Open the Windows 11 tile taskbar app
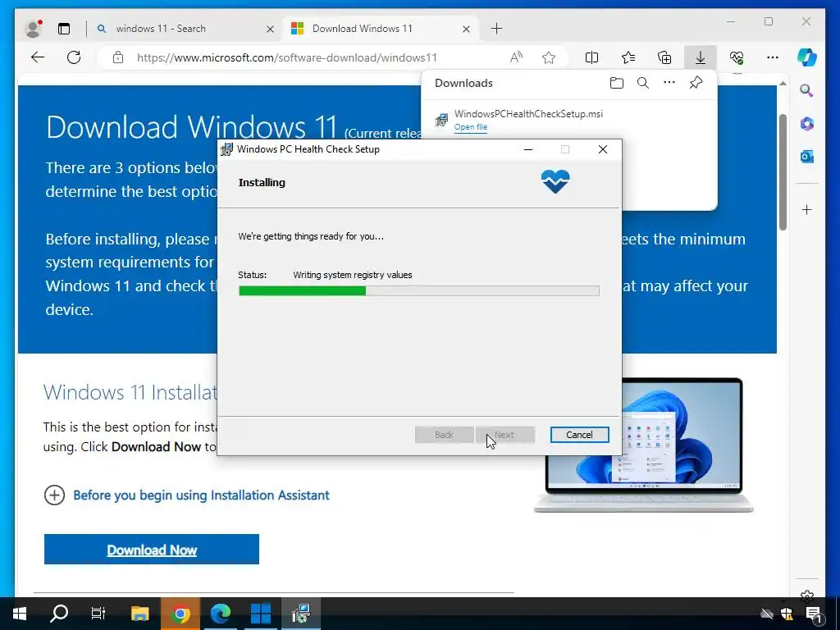The image size is (840, 630). pos(260,614)
